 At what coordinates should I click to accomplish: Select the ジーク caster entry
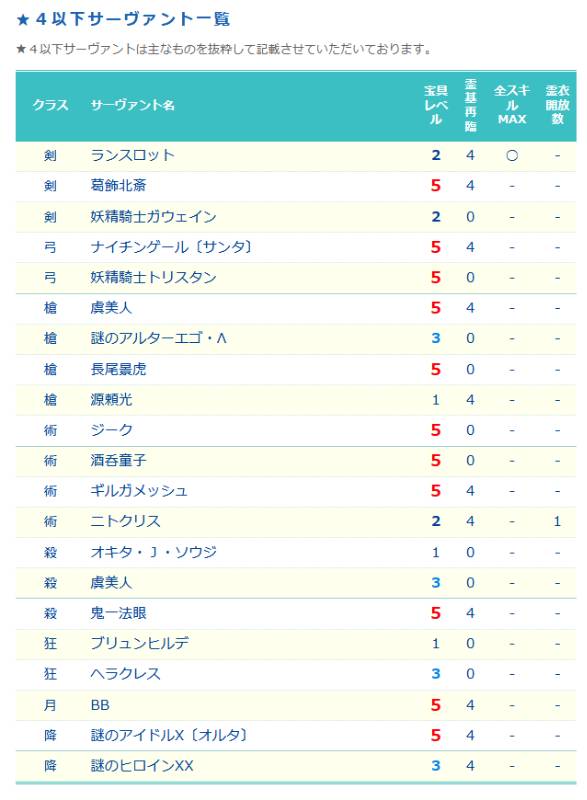(x=111, y=430)
